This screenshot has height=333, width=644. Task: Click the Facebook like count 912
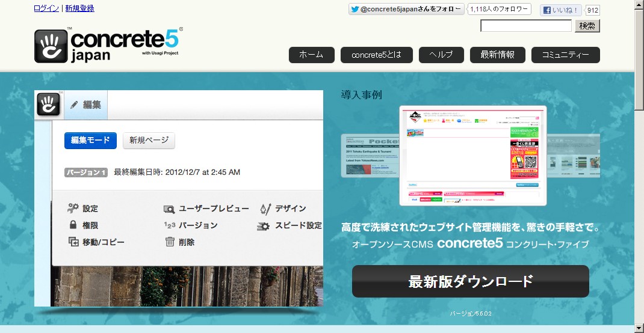pos(592,11)
